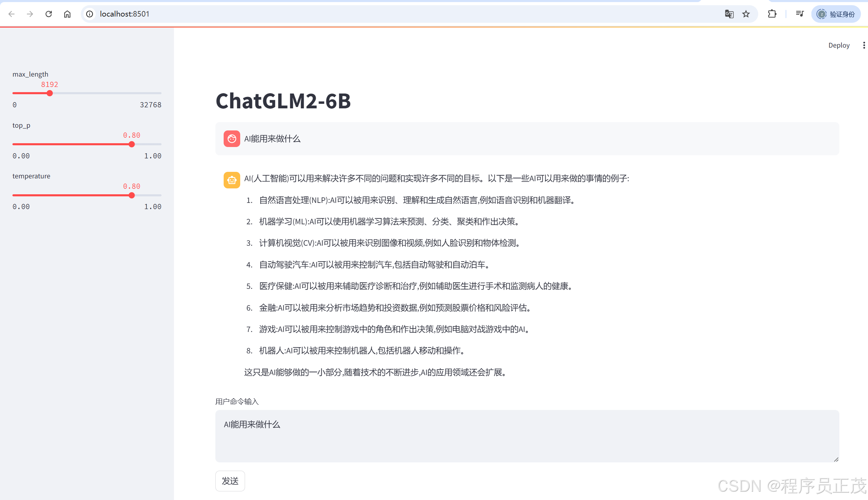Open the browser extensions puzzle icon

tap(772, 14)
